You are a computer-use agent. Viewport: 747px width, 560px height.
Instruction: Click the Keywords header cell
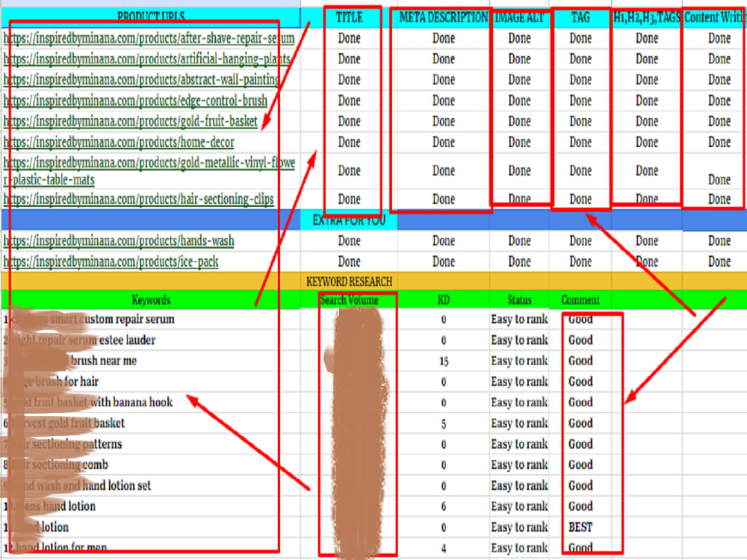[151, 300]
